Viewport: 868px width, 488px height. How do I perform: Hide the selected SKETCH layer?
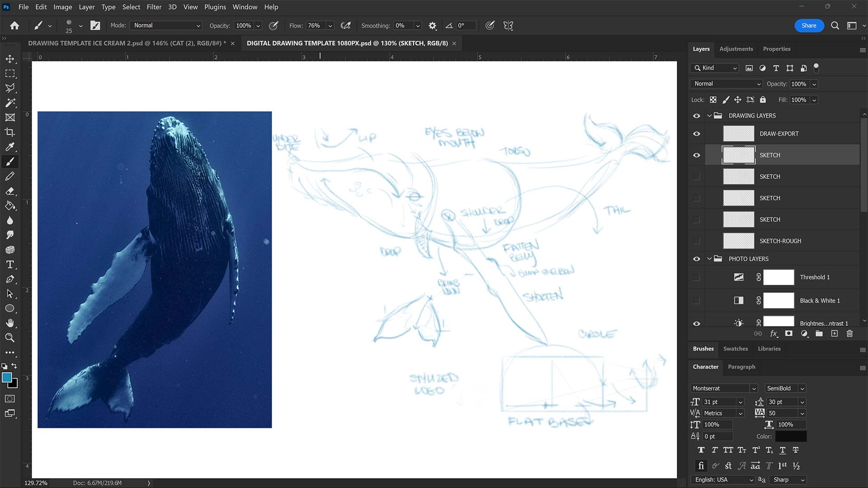(x=697, y=155)
